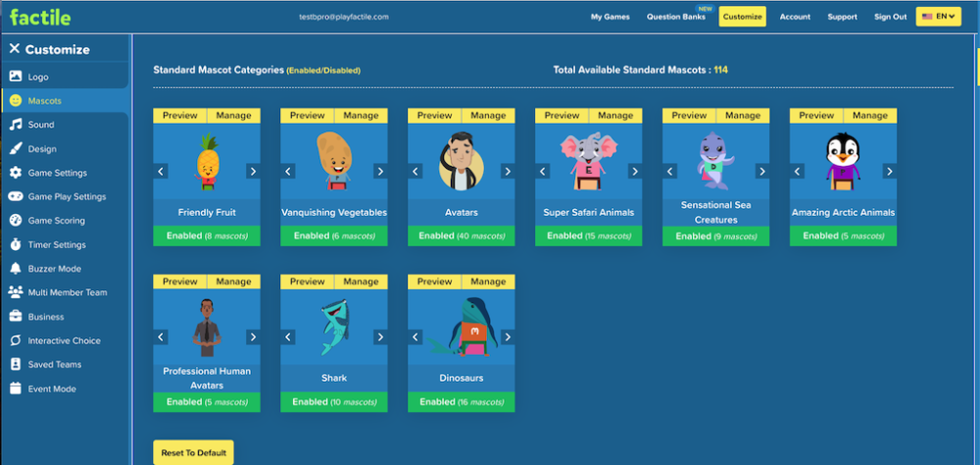The height and width of the screenshot is (465, 980).
Task: Click the penguin mascot image
Action: tap(843, 162)
